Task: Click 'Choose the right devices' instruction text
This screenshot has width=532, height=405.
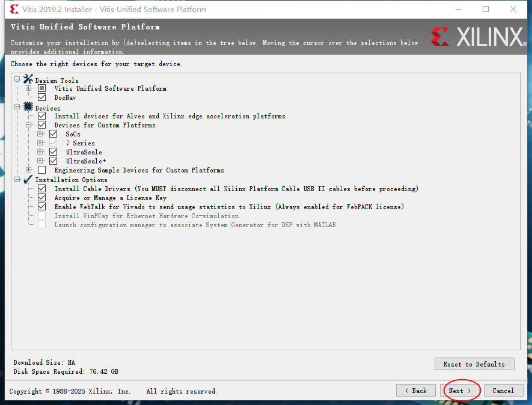Action: click(x=96, y=64)
